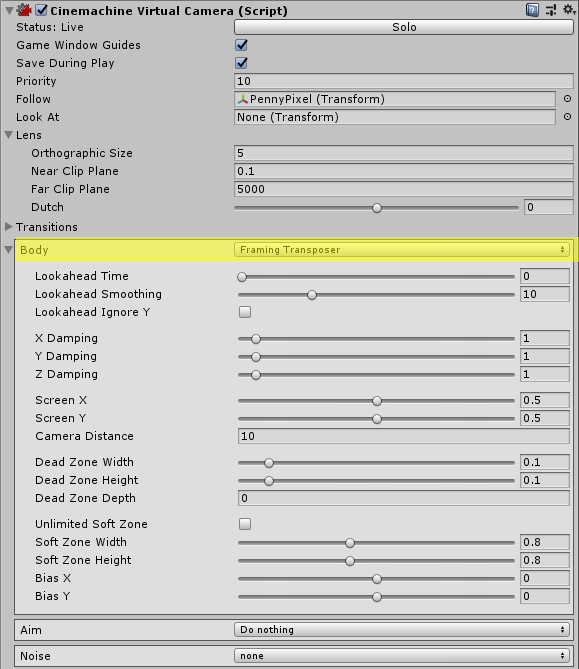Image resolution: width=579 pixels, height=669 pixels.
Task: Open the component settings gear menu
Action: (x=569, y=9)
